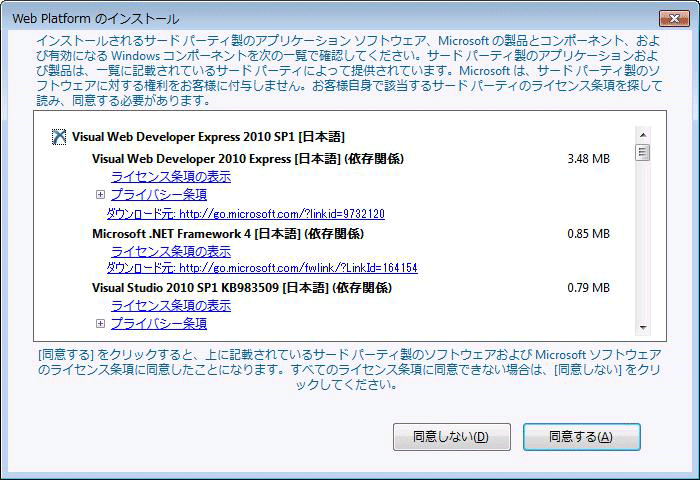This screenshot has height=480, width=700.
Task: Select the Visual Web Developer 2010 Express dependency row
Action: [248, 159]
